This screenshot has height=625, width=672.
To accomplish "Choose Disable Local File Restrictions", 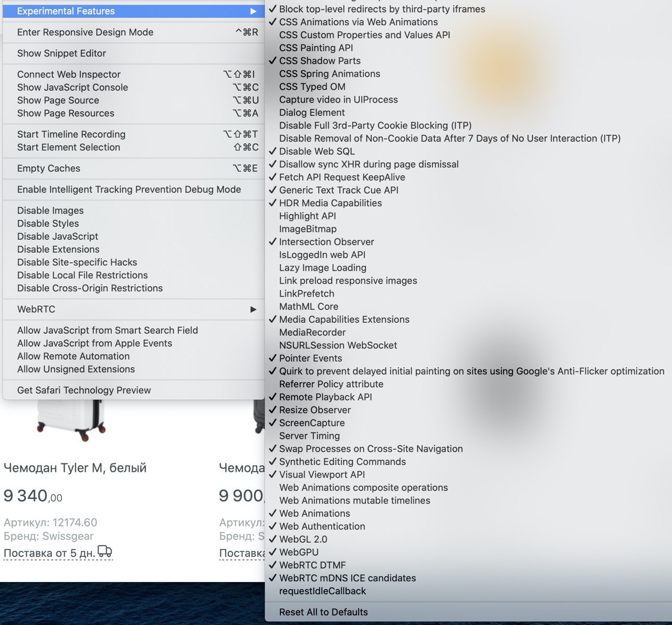I will pyautogui.click(x=133, y=275).
